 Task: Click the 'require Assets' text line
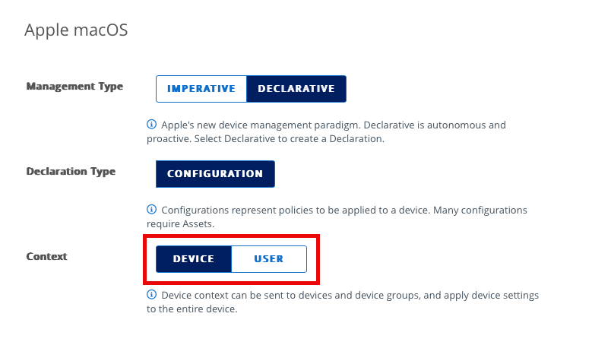[x=180, y=223]
